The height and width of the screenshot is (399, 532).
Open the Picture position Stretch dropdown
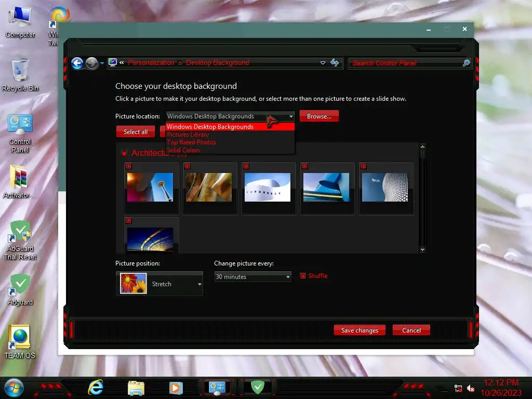159,284
